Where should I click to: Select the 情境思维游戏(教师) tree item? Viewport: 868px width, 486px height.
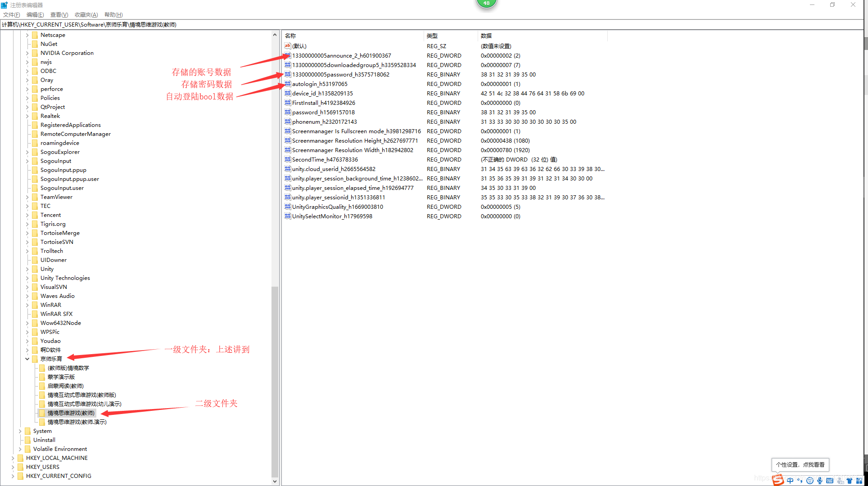(x=71, y=413)
